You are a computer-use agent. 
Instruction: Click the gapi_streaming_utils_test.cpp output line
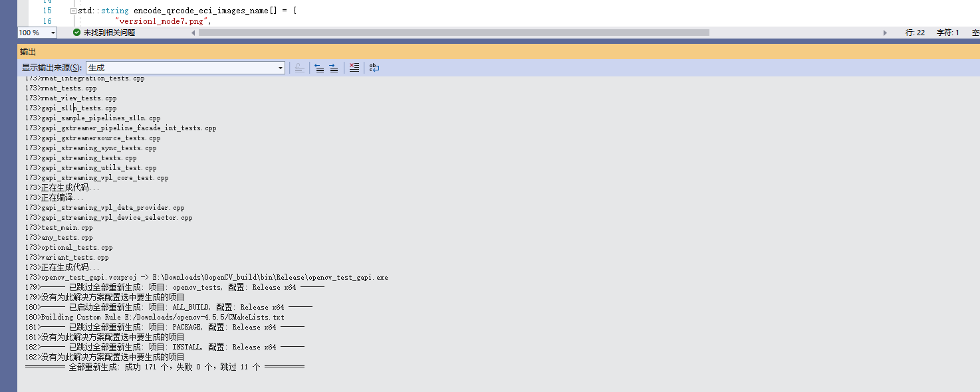pos(91,167)
